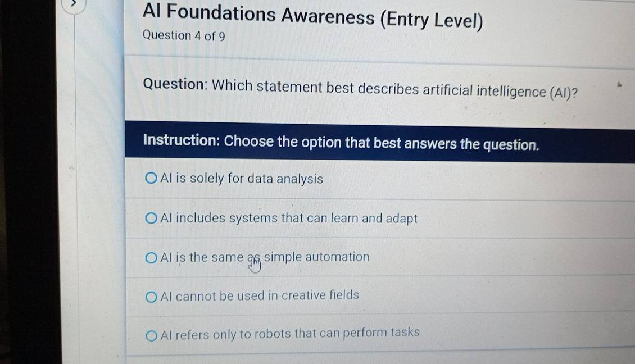Click the bold 'Question:' label

pyautogui.click(x=175, y=85)
